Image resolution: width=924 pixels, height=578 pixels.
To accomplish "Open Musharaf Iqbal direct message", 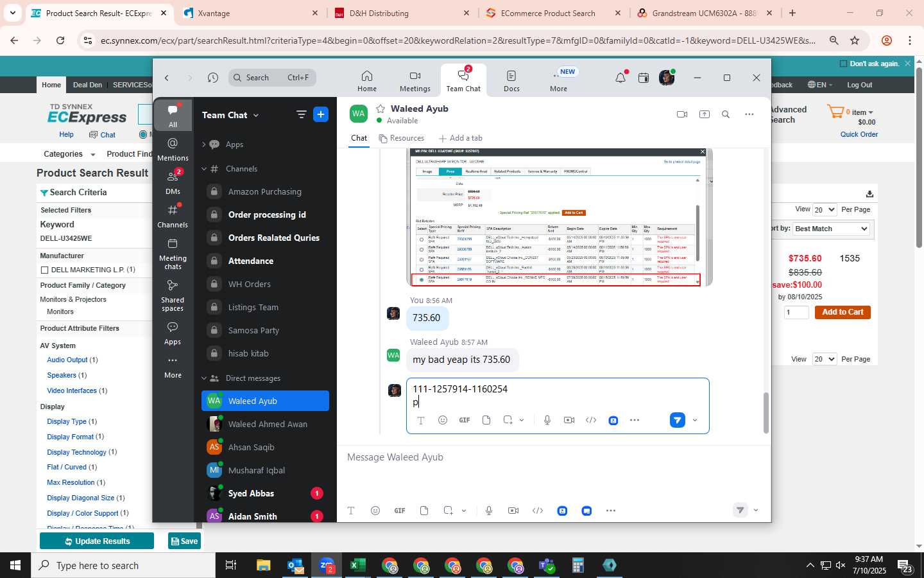I will coord(265,470).
